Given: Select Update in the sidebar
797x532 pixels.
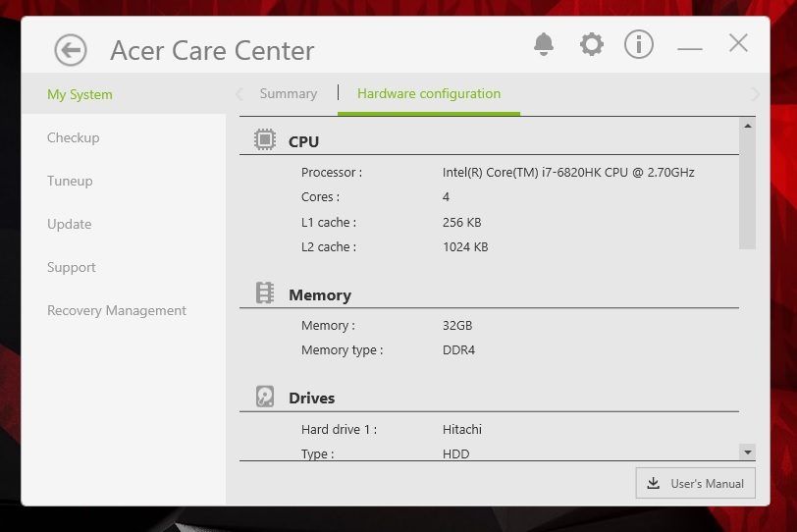Looking at the screenshot, I should coord(69,225).
